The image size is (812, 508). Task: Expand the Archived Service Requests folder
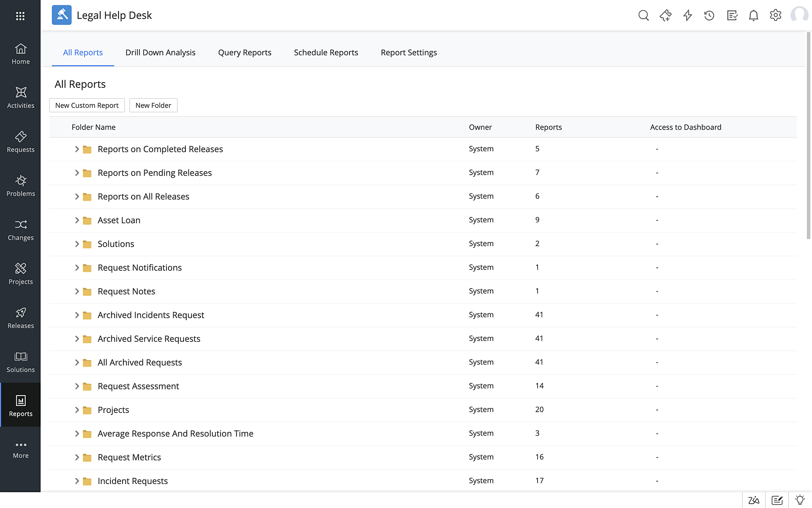(77, 339)
